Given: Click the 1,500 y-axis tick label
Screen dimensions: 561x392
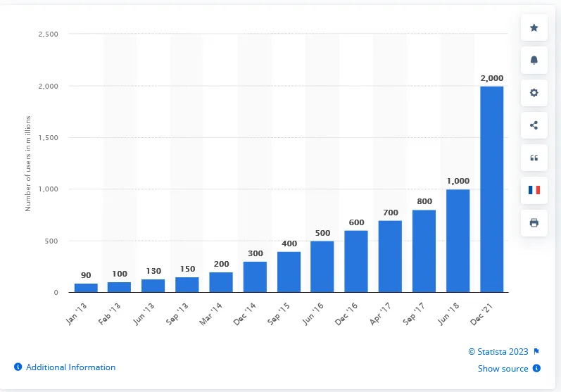Looking at the screenshot, I should coord(48,138).
